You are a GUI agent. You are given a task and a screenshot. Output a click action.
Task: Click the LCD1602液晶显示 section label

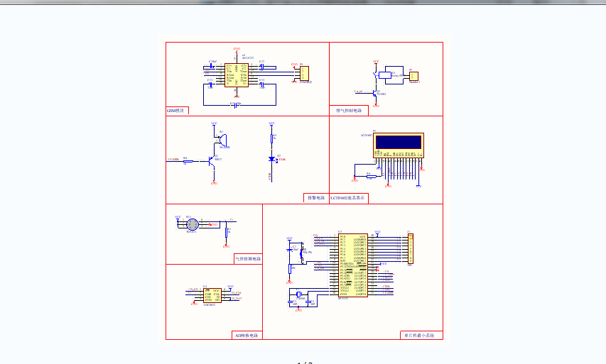click(x=347, y=198)
